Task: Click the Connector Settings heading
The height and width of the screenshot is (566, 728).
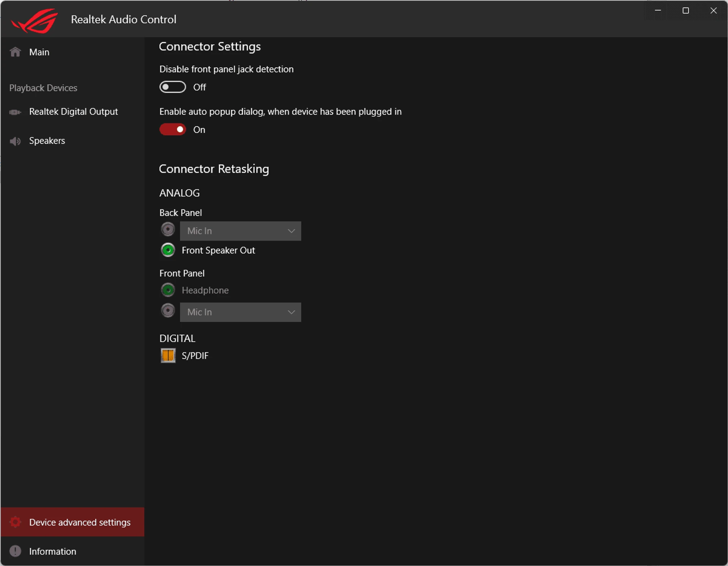Action: point(210,47)
